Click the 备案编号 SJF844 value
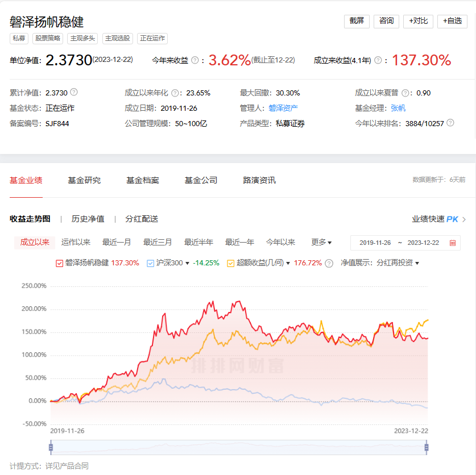This screenshot has width=476, height=475. coord(57,124)
